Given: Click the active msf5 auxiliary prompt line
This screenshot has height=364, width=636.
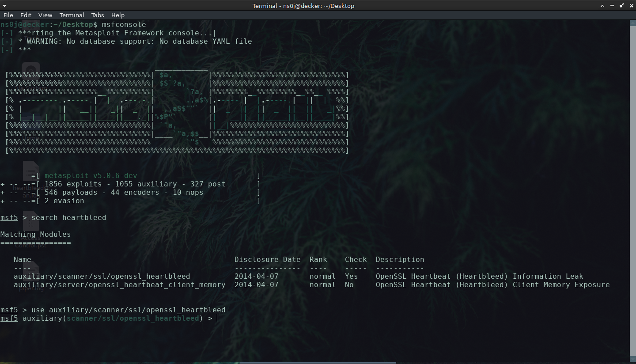Looking at the screenshot, I should point(108,318).
